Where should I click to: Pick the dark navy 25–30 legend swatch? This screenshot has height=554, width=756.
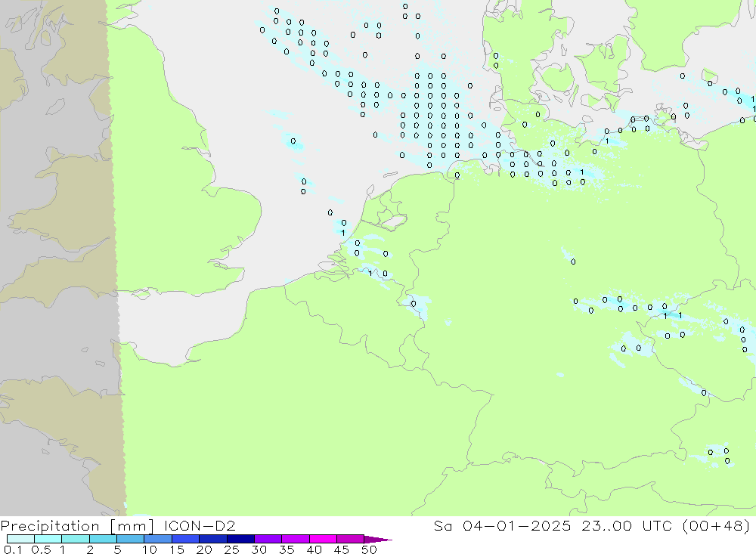pyautogui.click(x=240, y=539)
